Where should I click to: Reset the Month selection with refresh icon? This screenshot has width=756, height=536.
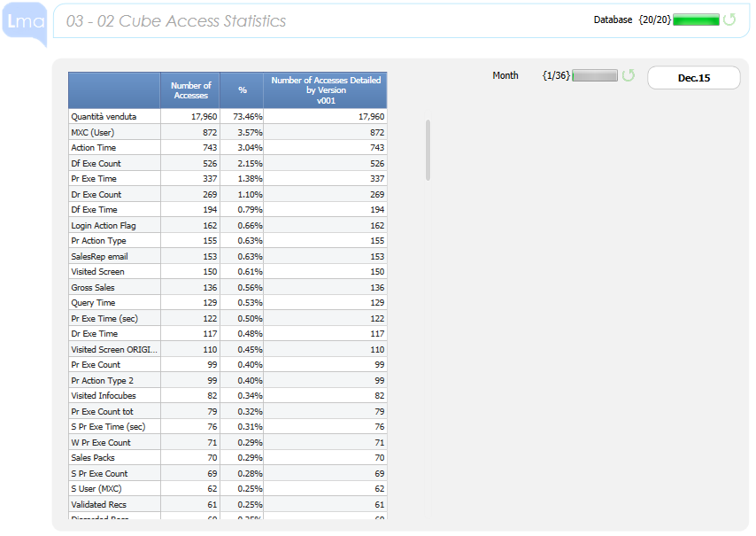(x=629, y=76)
